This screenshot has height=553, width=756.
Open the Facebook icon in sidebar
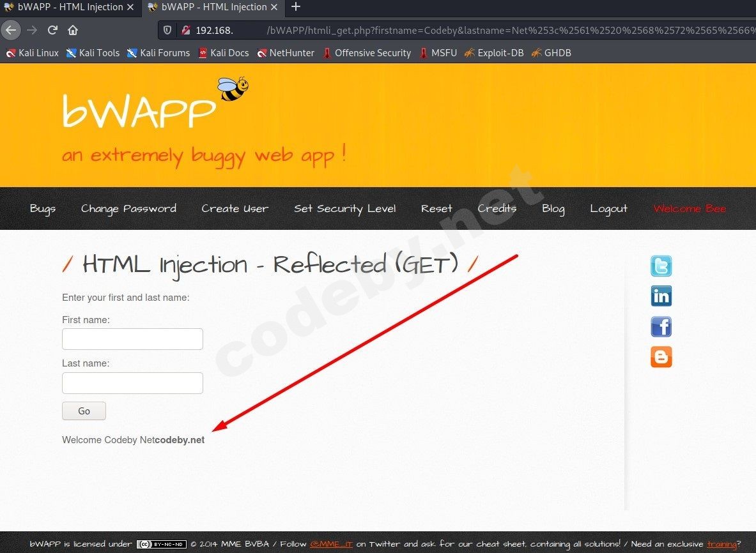[x=661, y=326]
